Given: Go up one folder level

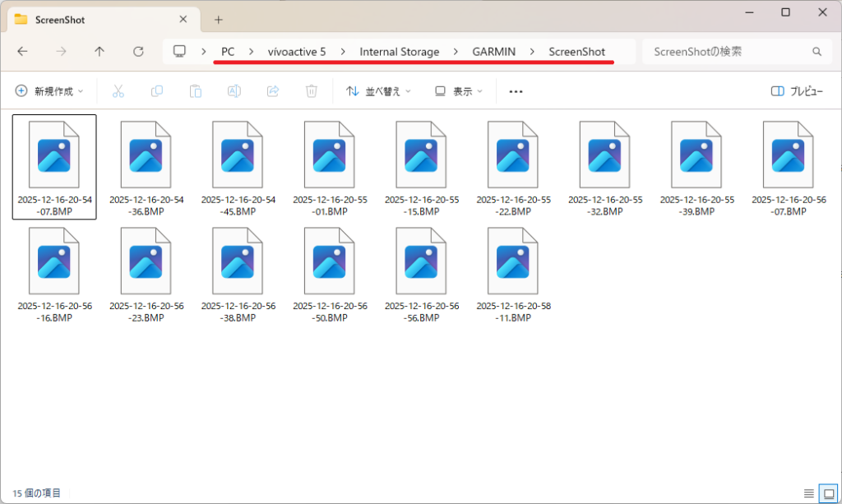Looking at the screenshot, I should coord(99,52).
